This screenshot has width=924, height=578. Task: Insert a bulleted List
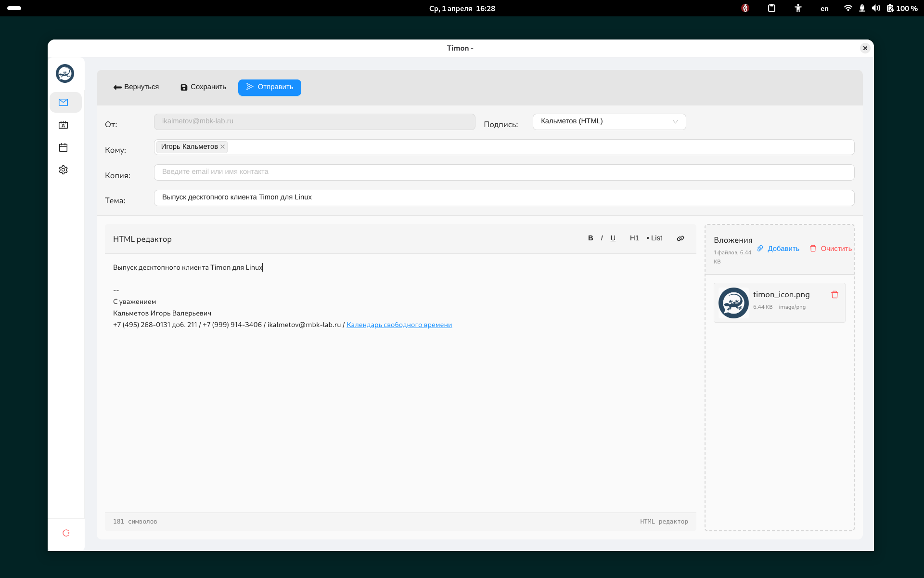click(654, 238)
